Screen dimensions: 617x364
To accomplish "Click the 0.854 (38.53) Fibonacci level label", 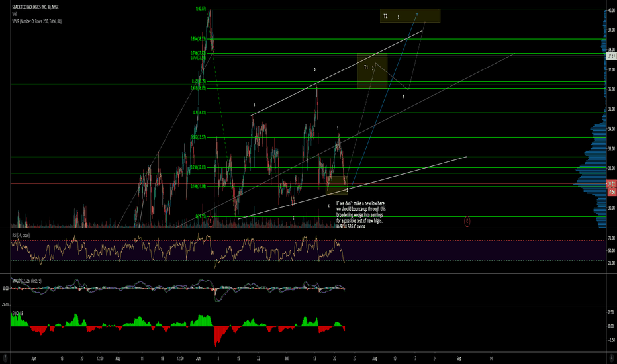I will 198,39.
